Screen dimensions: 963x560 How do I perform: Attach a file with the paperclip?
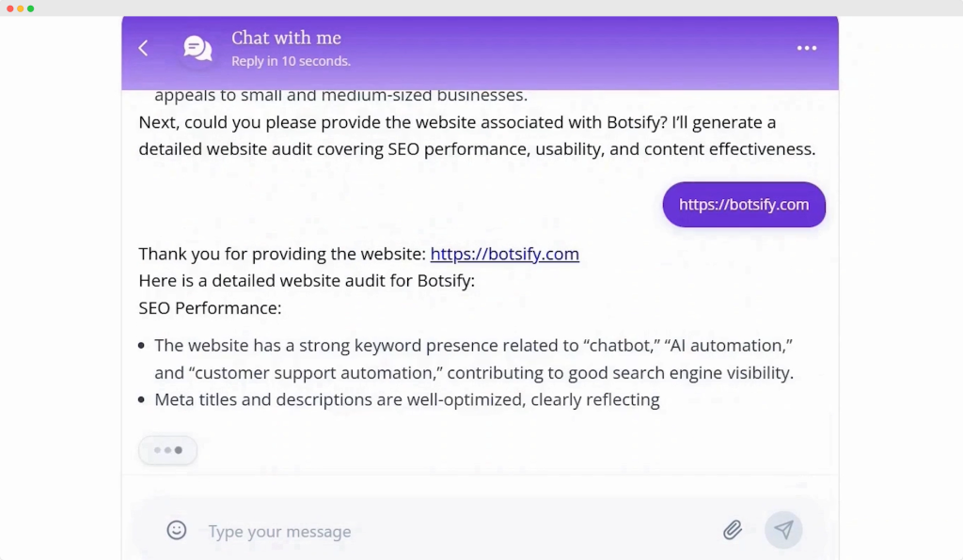pyautogui.click(x=732, y=530)
